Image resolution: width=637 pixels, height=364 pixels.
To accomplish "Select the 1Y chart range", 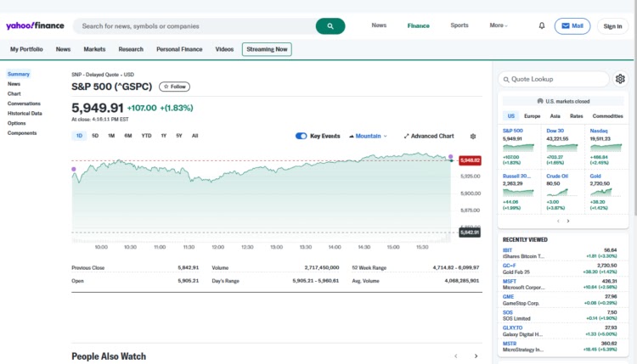I will point(164,136).
